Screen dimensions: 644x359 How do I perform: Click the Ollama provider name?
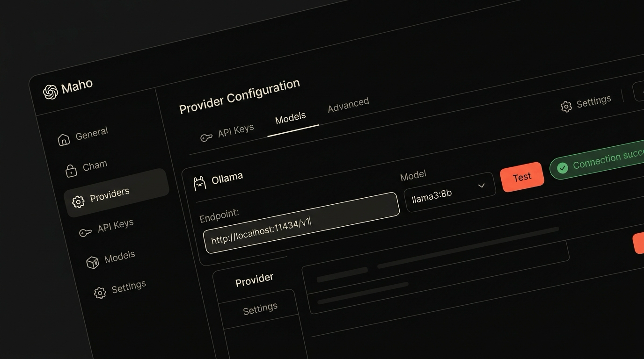point(227,179)
